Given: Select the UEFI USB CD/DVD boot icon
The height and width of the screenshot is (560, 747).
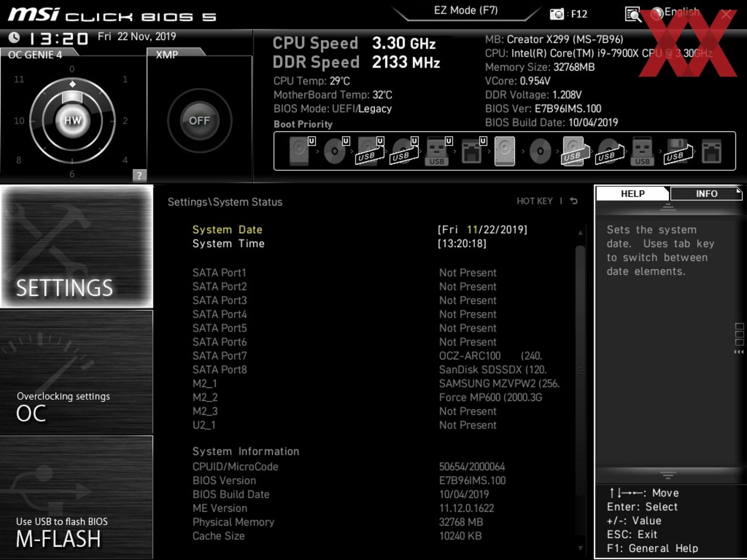Looking at the screenshot, I should coord(404,151).
